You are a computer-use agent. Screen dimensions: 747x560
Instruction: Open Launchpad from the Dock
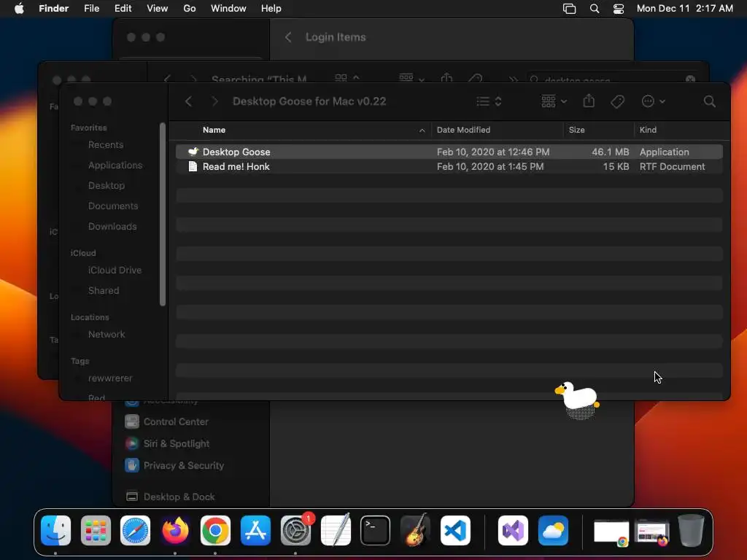(x=96, y=531)
